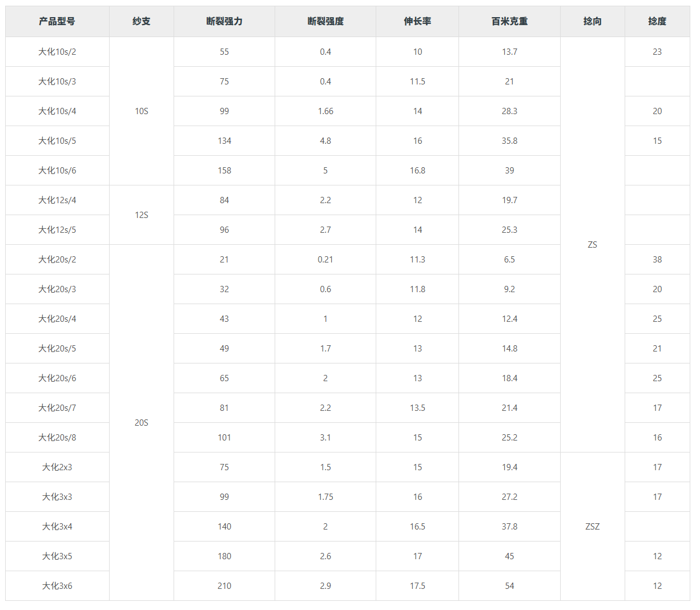
Task: Click the merged 20S yarn count cell
Action: pyautogui.click(x=142, y=423)
